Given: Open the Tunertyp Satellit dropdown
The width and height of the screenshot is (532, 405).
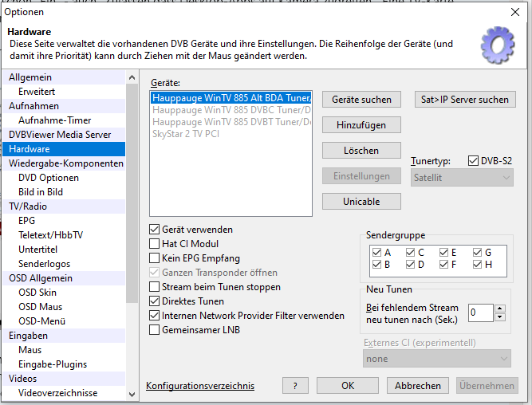Looking at the screenshot, I should click(462, 178).
